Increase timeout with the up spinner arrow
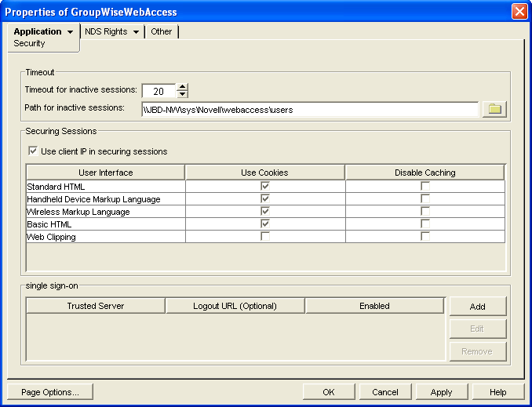 click(x=183, y=87)
